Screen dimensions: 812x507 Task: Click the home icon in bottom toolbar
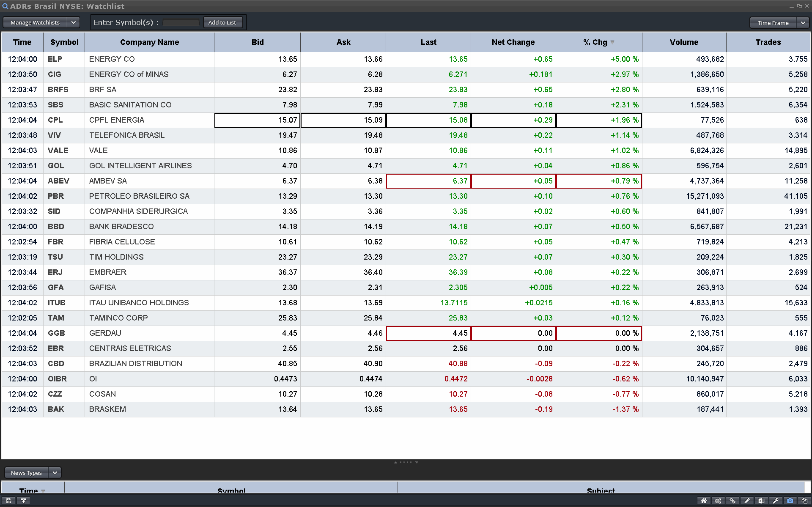[x=704, y=501]
